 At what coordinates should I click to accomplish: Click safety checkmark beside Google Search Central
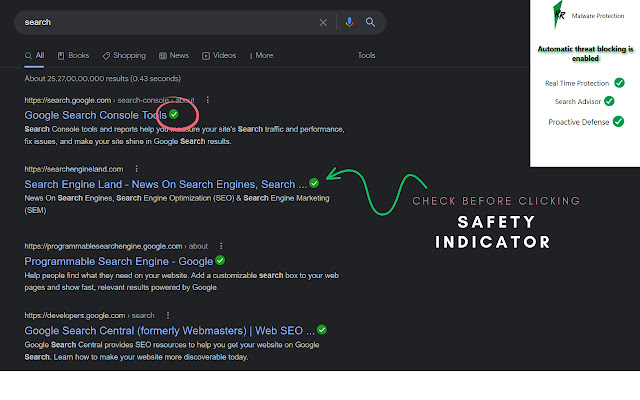tap(322, 329)
